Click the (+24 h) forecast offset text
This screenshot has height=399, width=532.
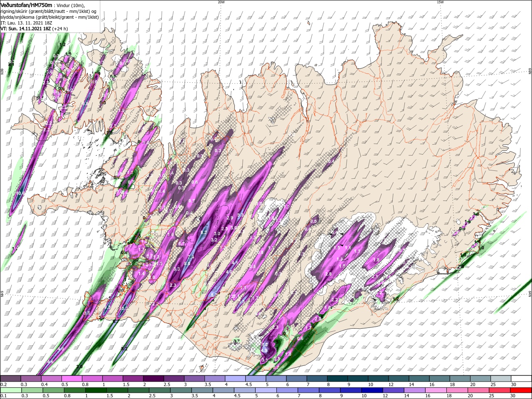tap(60, 29)
